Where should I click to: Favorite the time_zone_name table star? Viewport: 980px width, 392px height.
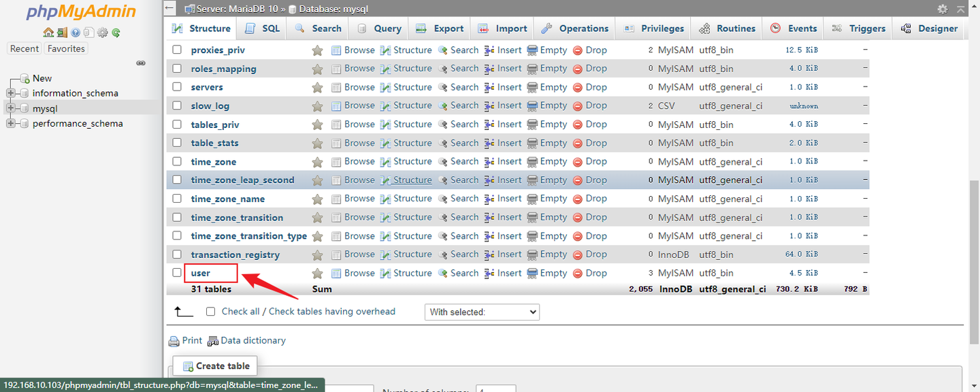[x=317, y=198]
